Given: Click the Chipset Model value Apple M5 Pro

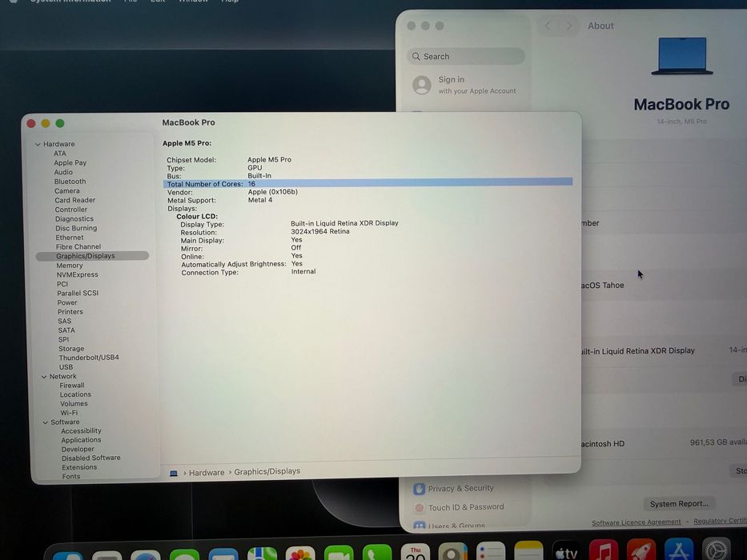Looking at the screenshot, I should (x=269, y=159).
